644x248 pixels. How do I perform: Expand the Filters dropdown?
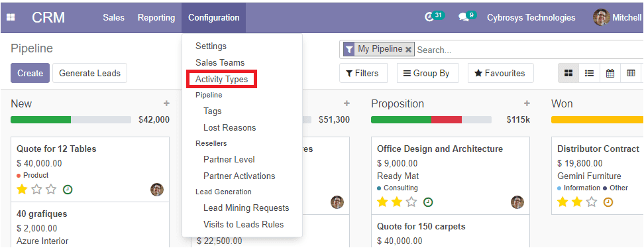pos(363,73)
